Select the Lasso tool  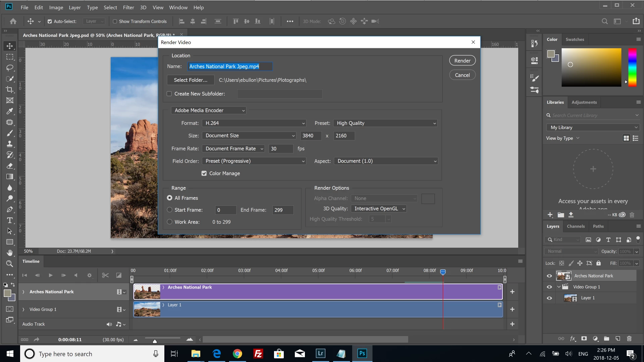(x=10, y=68)
